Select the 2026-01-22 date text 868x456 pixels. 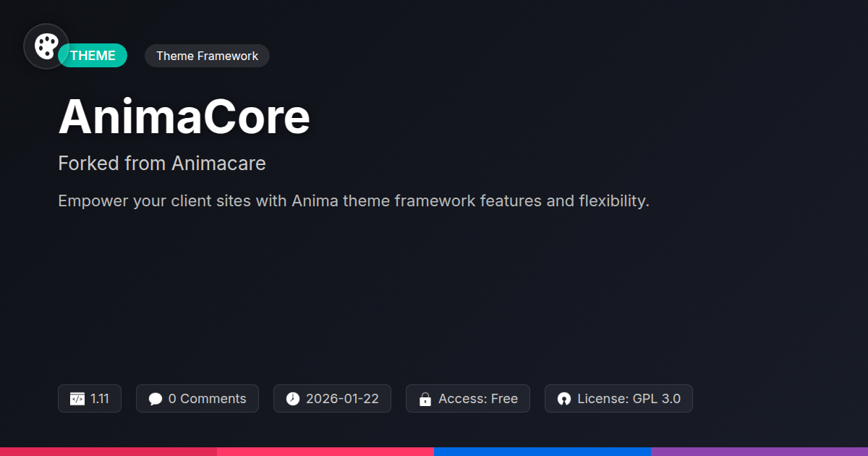tap(342, 399)
